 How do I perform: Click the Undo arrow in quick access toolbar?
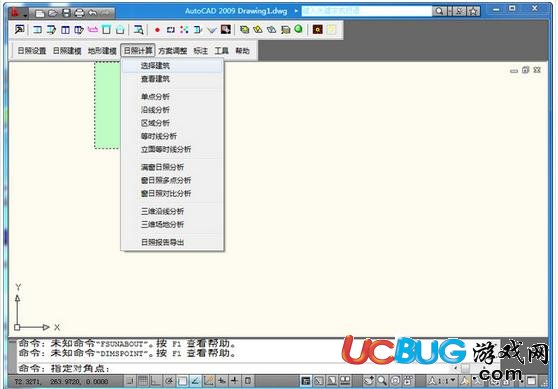pos(93,14)
